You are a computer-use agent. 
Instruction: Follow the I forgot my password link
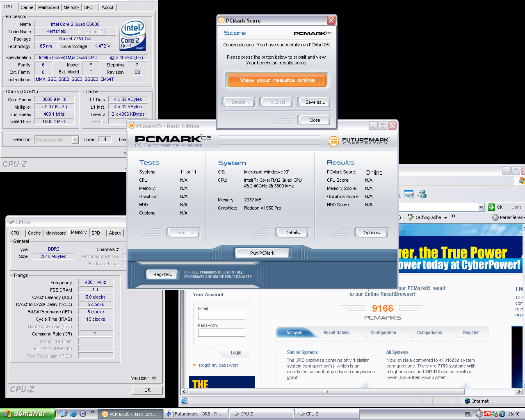click(219, 365)
